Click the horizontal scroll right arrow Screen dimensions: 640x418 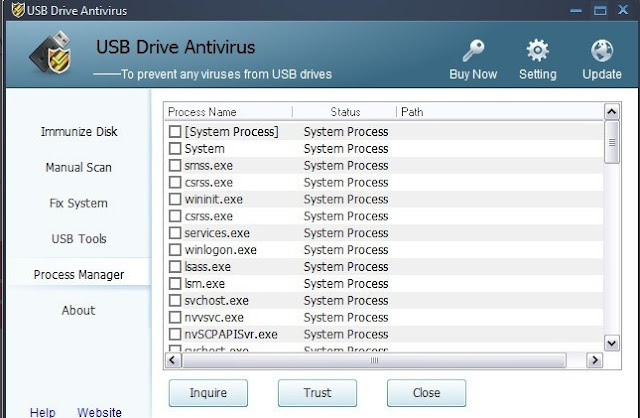coord(594,360)
